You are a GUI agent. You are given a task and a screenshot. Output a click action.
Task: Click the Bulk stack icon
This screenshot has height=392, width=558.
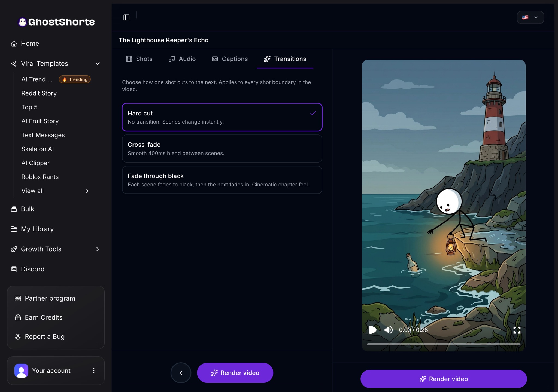pyautogui.click(x=14, y=209)
